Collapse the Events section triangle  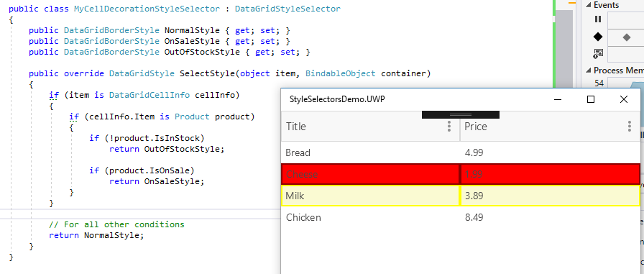click(x=588, y=5)
